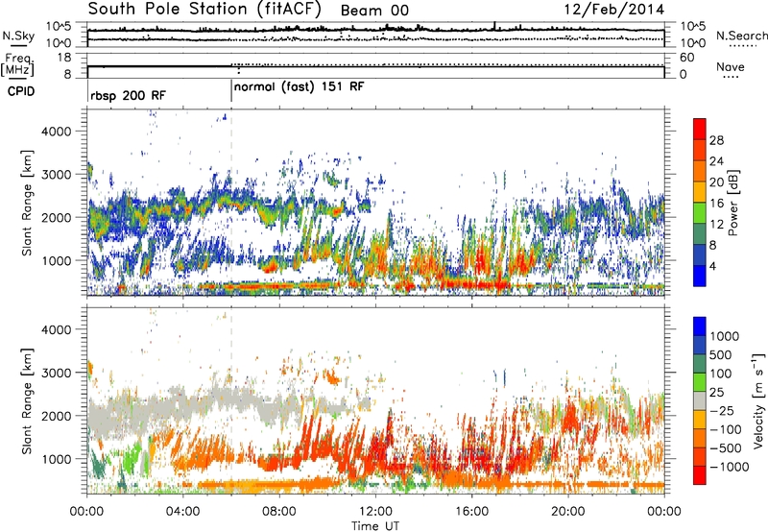
Task: Click the '500' tick on velocity colorbar
Action: pyautogui.click(x=722, y=355)
